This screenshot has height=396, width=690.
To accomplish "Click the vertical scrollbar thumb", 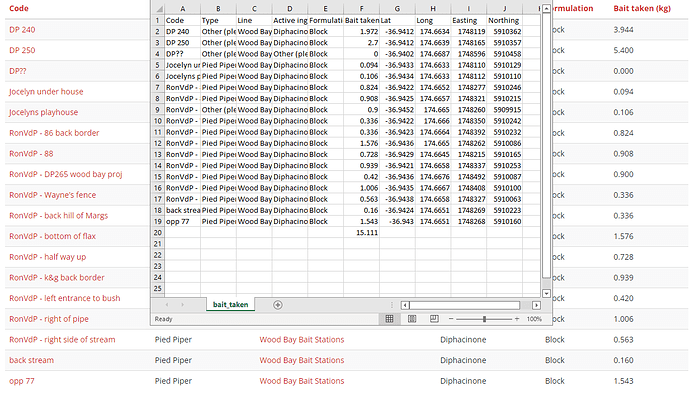I will click(546, 146).
